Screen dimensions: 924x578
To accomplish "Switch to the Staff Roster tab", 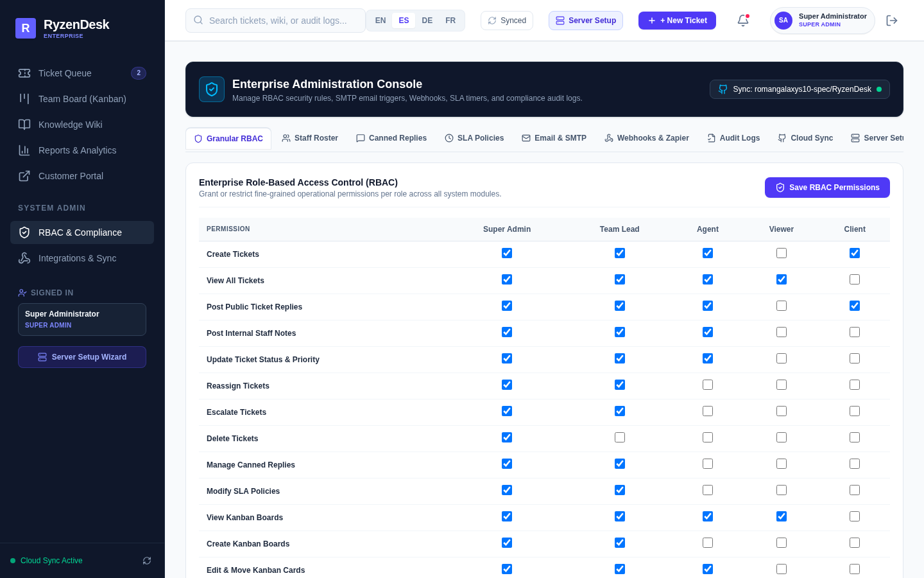I will point(310,138).
